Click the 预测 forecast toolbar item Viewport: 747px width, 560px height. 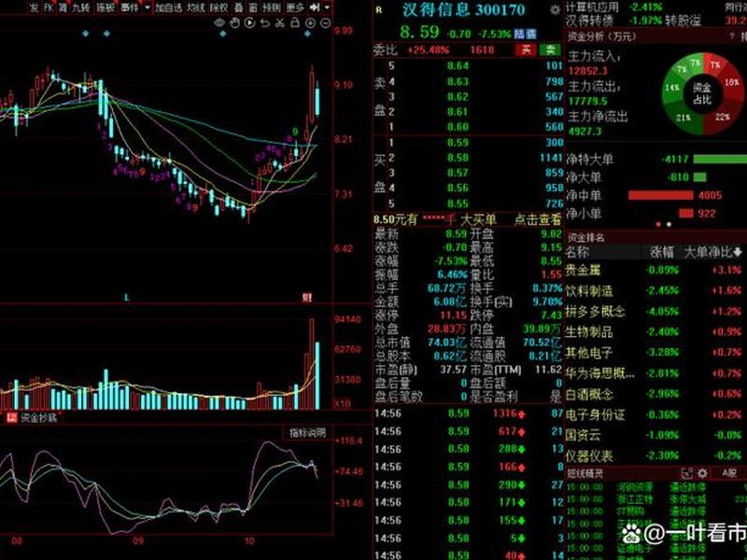tap(272, 7)
